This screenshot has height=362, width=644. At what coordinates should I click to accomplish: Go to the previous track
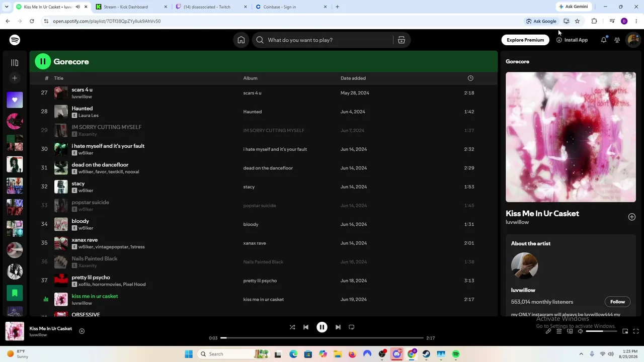306,327
